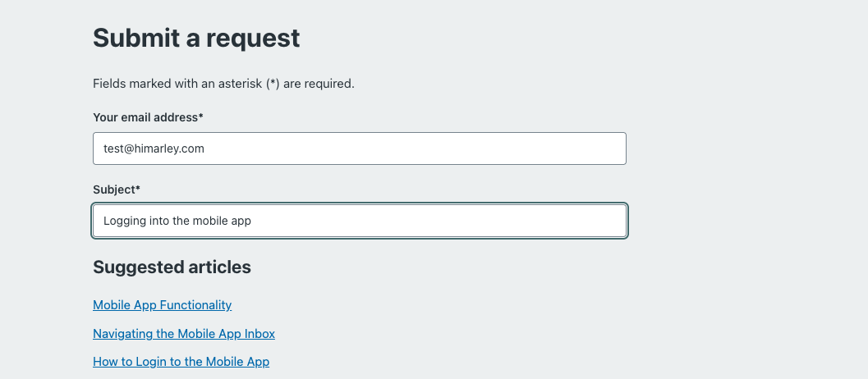Click the 'Submit a request' heading

(x=196, y=38)
